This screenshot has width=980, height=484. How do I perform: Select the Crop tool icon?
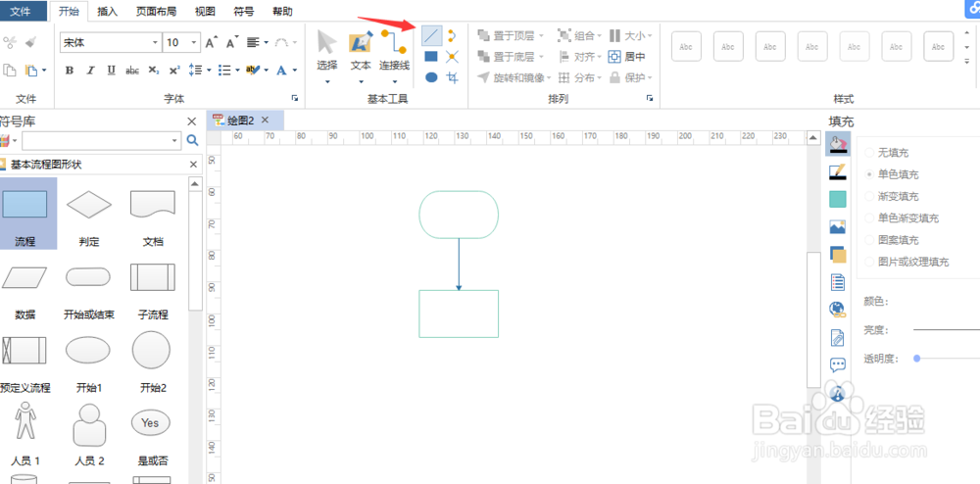(453, 77)
